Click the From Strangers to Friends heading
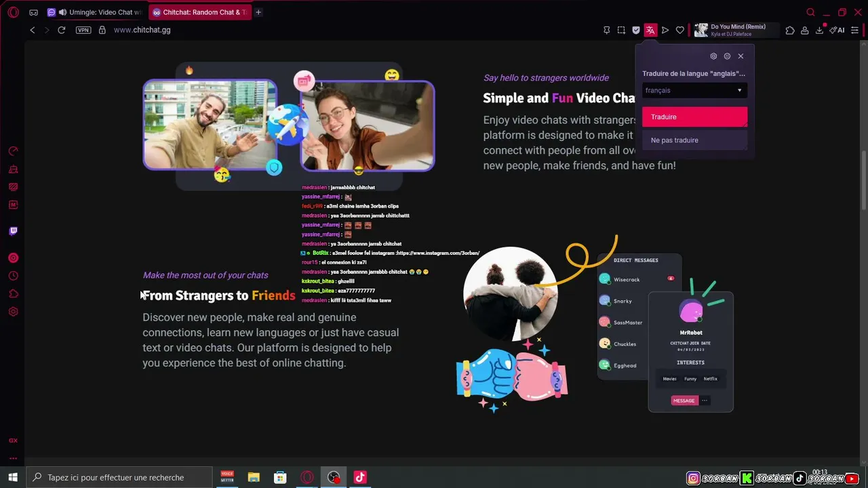The image size is (868, 488). point(219,296)
